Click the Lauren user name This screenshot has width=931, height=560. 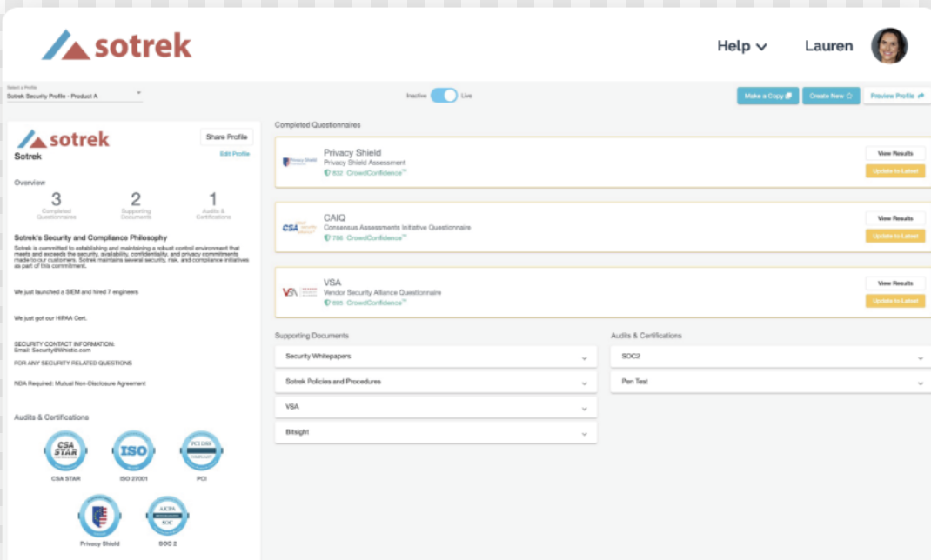(828, 46)
